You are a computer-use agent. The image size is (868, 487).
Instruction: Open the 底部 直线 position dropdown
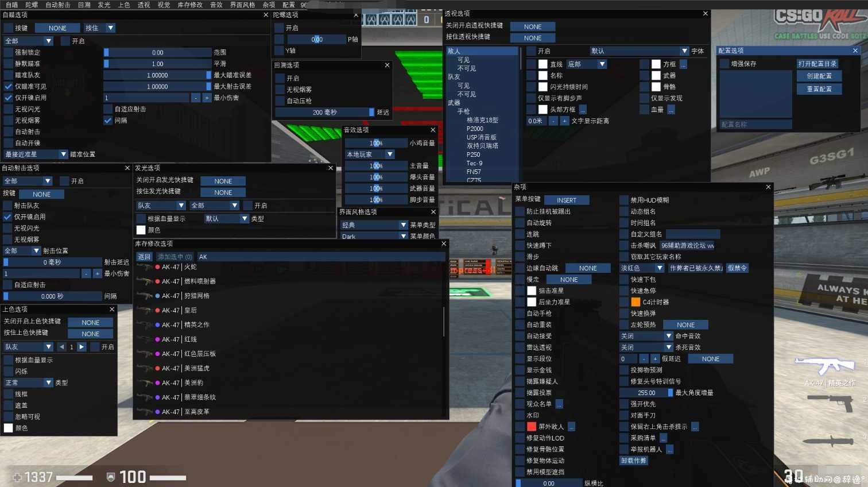[586, 64]
